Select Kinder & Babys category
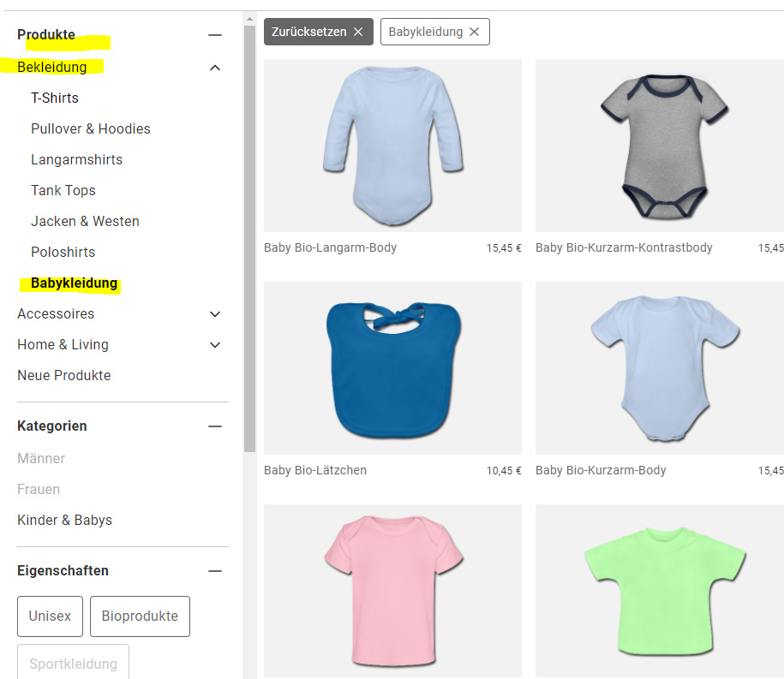The width and height of the screenshot is (784, 679). 64,521
